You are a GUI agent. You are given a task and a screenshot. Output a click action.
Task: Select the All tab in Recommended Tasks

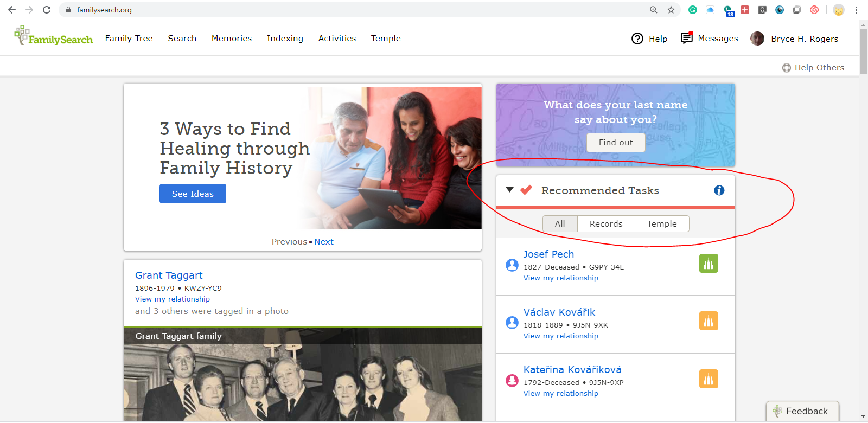point(560,224)
